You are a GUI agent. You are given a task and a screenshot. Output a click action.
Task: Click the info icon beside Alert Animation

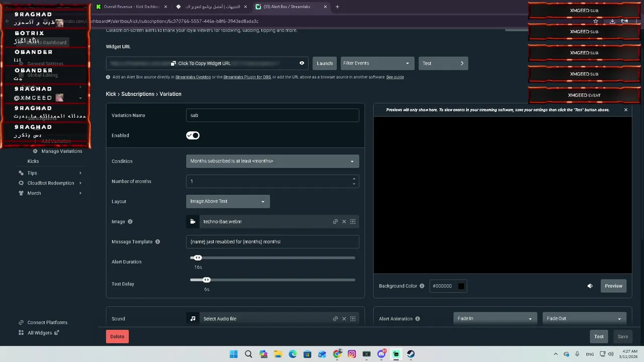[417, 319]
